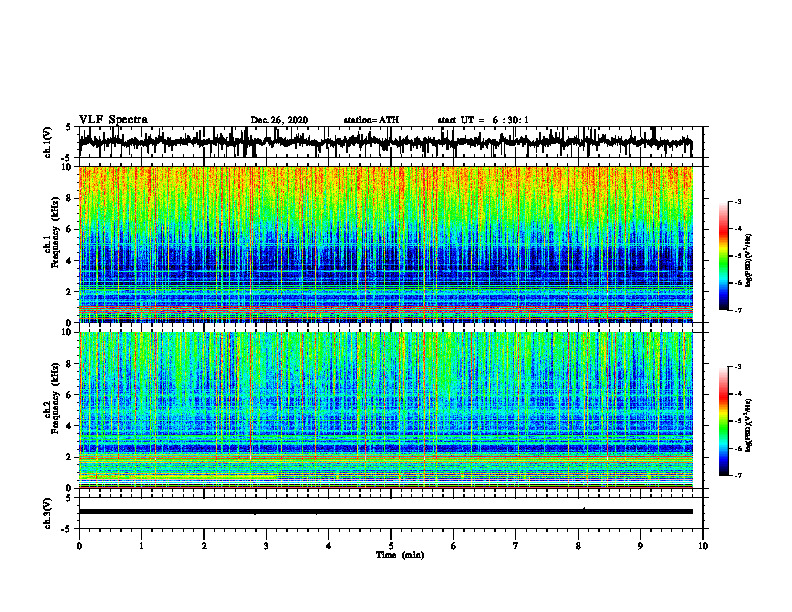This screenshot has height=612, width=792.
Task: Click time axis tick label "1"
Action: coord(141,546)
